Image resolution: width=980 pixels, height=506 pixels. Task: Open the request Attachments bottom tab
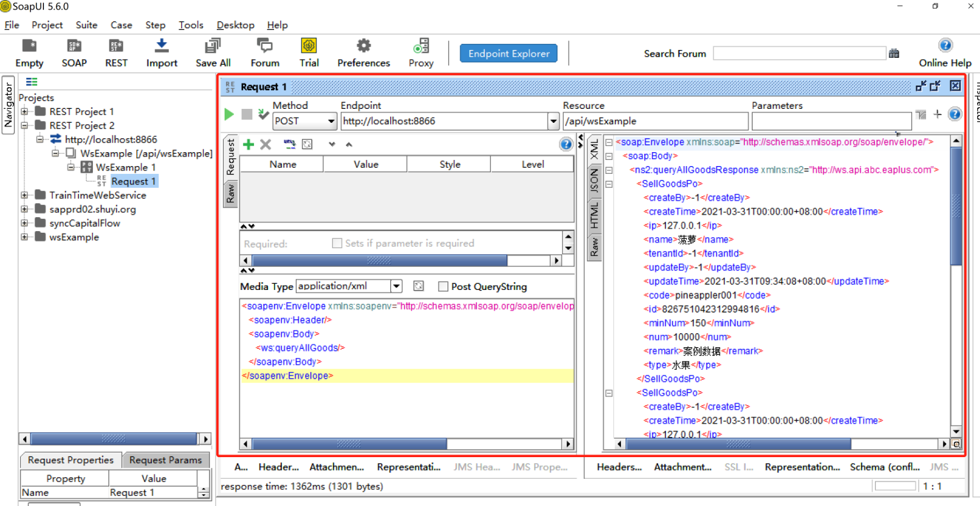tap(336, 467)
